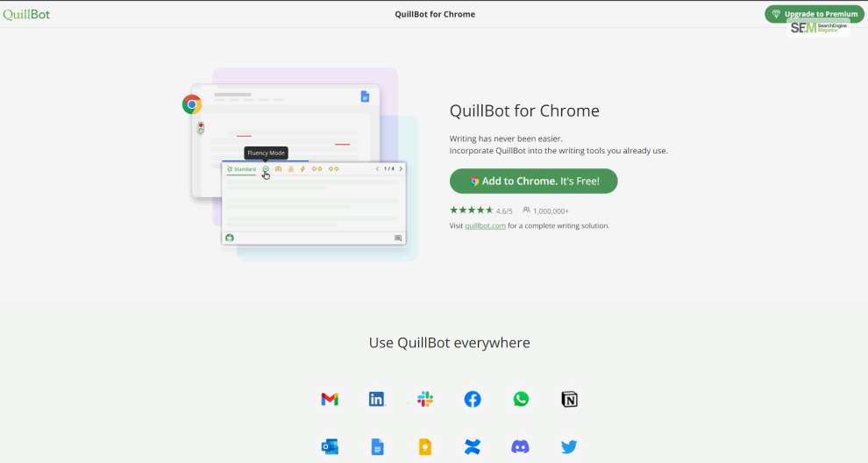Click previous arrow beside 1/4 counter
The height and width of the screenshot is (463, 868).
tap(378, 169)
